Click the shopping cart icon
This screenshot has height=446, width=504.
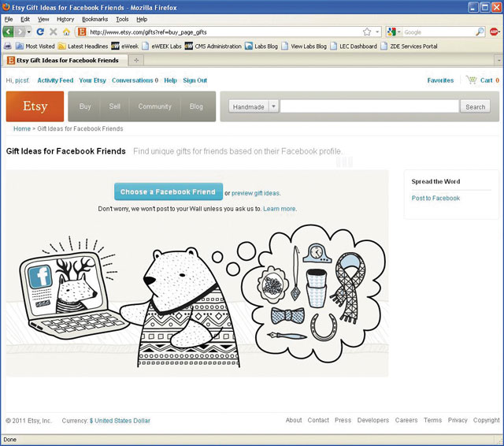tap(472, 80)
